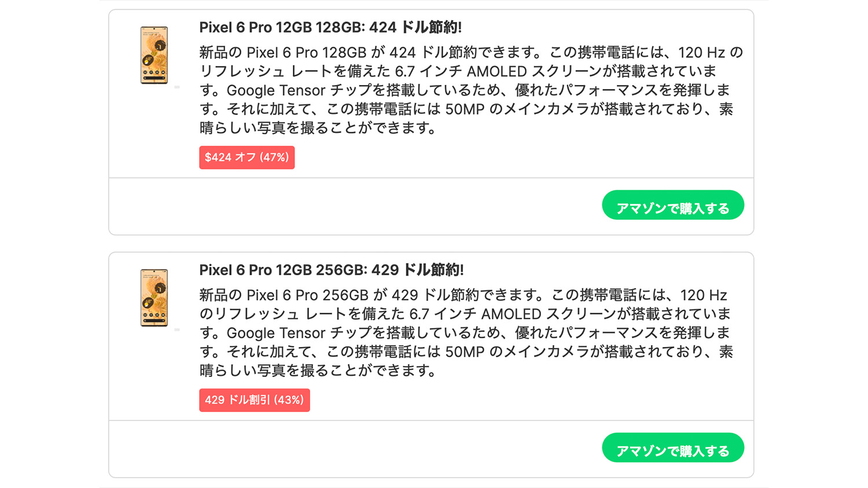Buy the 128GB Pixel 6 Pro on Amazon

(x=672, y=205)
